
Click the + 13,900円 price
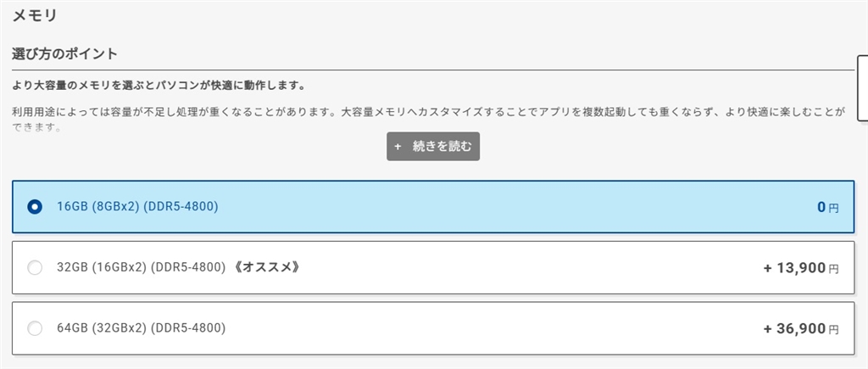tap(800, 268)
